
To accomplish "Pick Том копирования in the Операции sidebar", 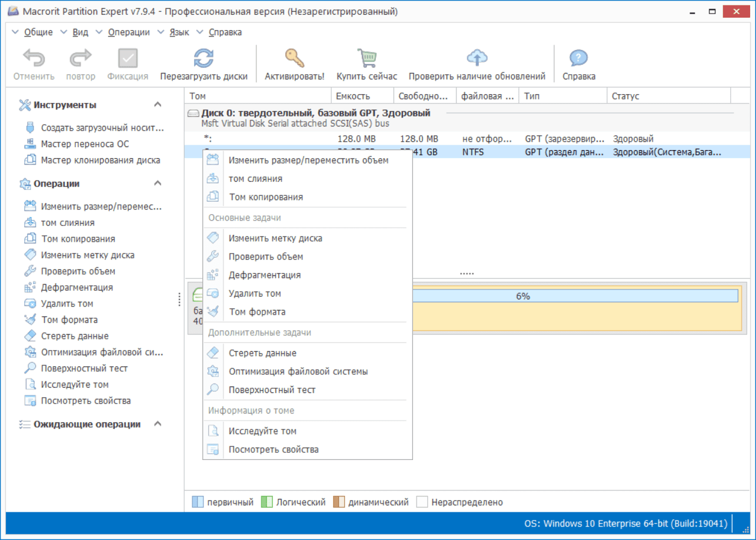I will point(70,239).
